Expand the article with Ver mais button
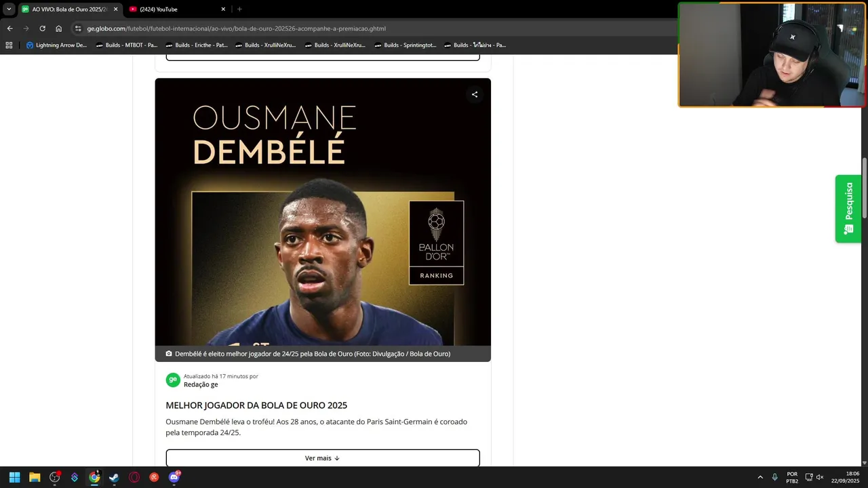Image resolution: width=868 pixels, height=488 pixels. pyautogui.click(x=323, y=458)
